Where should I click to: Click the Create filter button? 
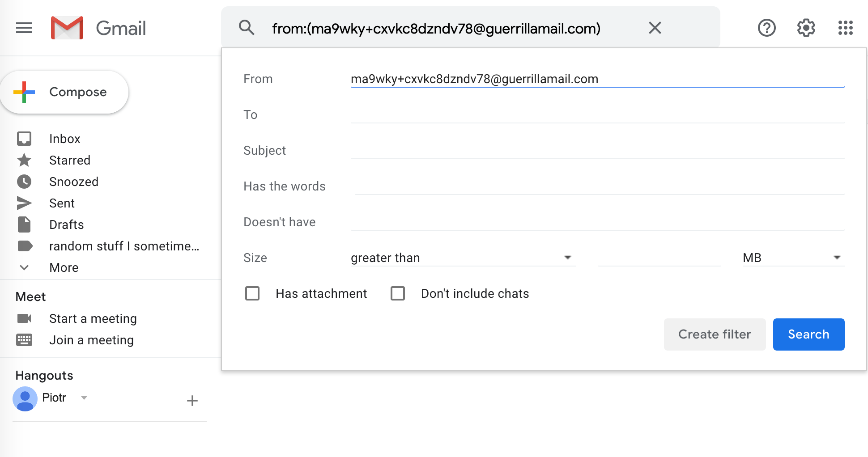pos(715,334)
